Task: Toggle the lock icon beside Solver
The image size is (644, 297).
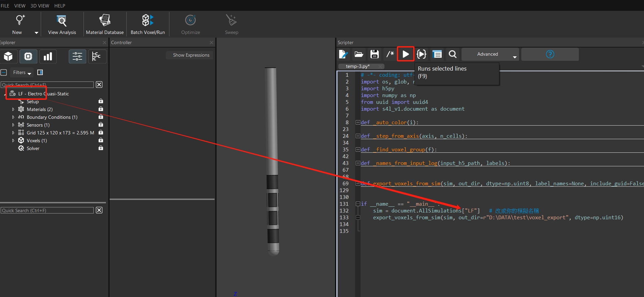Action: (x=101, y=148)
